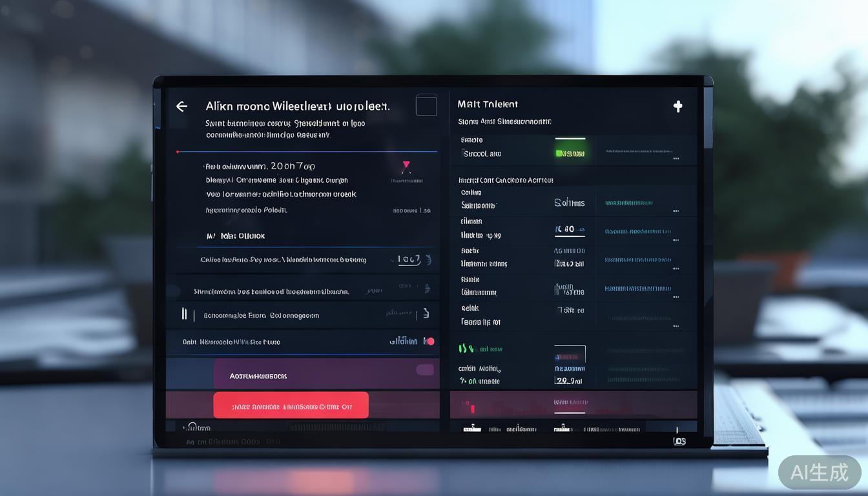Click the back arrow at top left
Viewport: 868px width, 496px height.
point(181,106)
